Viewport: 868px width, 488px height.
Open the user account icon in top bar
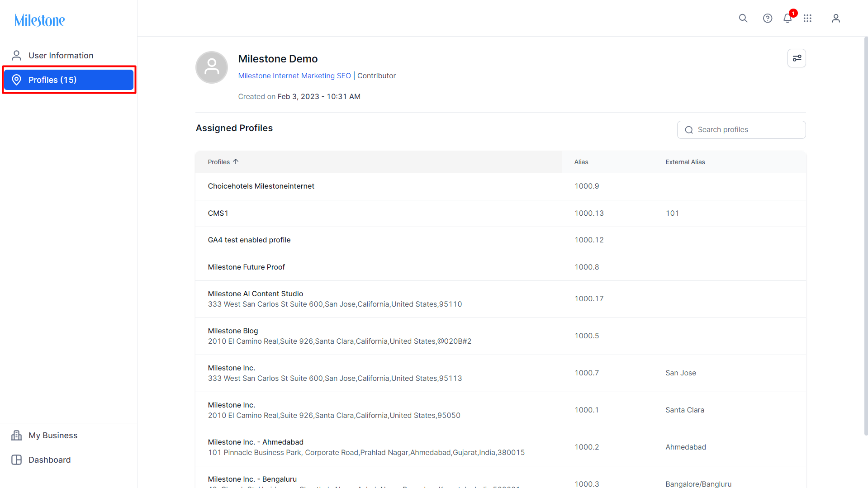[836, 18]
